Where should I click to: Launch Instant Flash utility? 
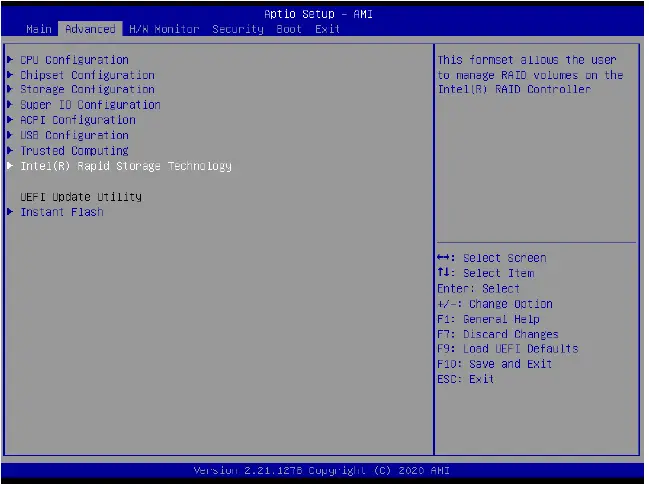click(62, 212)
